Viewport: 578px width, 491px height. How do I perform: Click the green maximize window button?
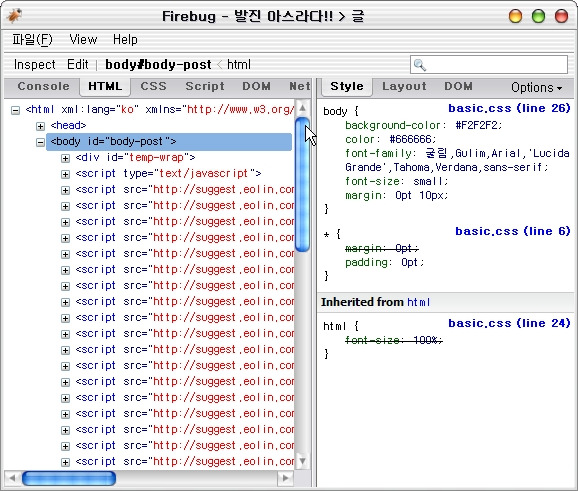[x=539, y=16]
